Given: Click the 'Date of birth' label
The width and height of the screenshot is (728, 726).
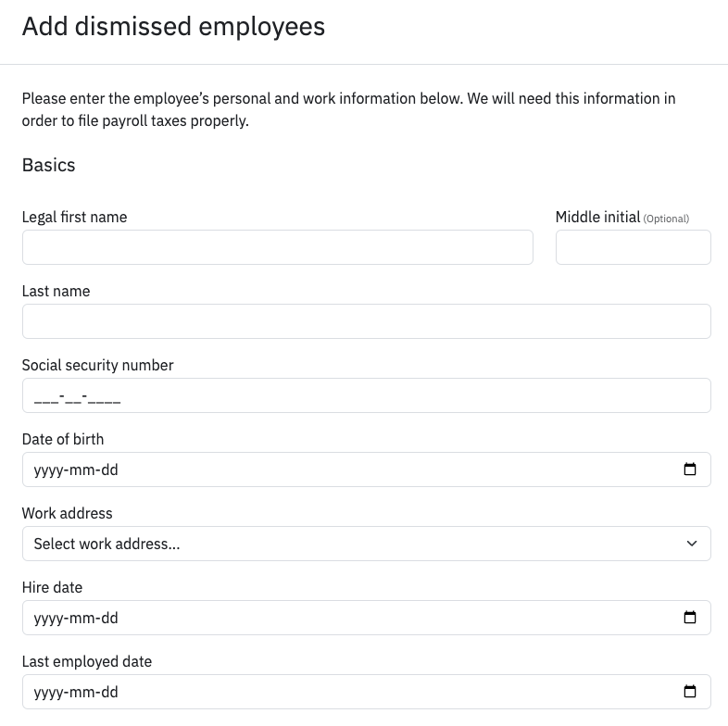Looking at the screenshot, I should (x=63, y=439).
